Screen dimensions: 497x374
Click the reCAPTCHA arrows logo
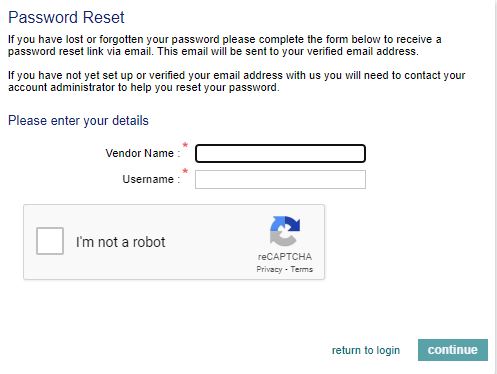[x=285, y=231]
